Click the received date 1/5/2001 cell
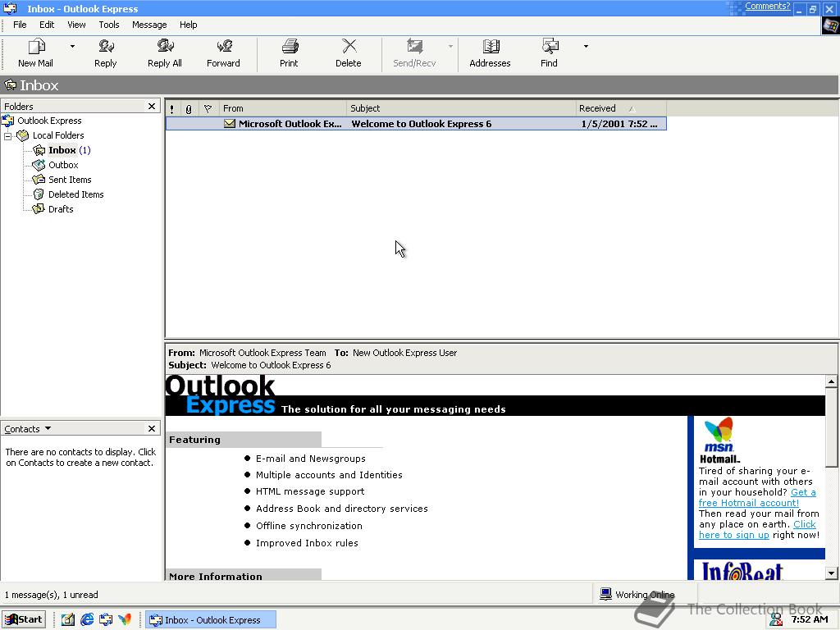This screenshot has height=630, width=840. click(619, 124)
